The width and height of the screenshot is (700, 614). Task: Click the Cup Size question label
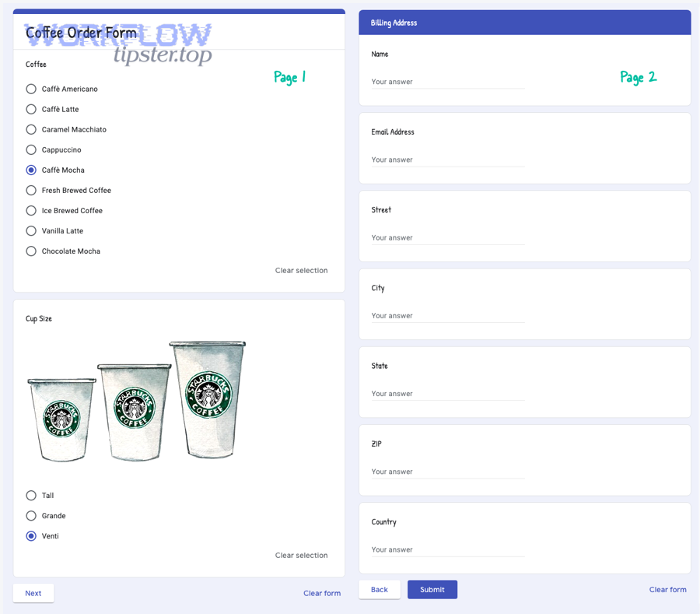tap(39, 318)
